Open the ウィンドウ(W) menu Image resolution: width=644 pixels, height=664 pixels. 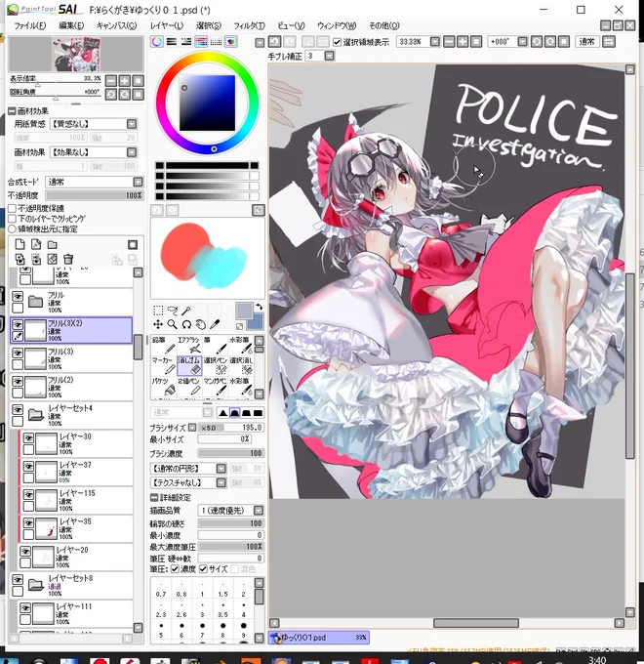click(337, 25)
